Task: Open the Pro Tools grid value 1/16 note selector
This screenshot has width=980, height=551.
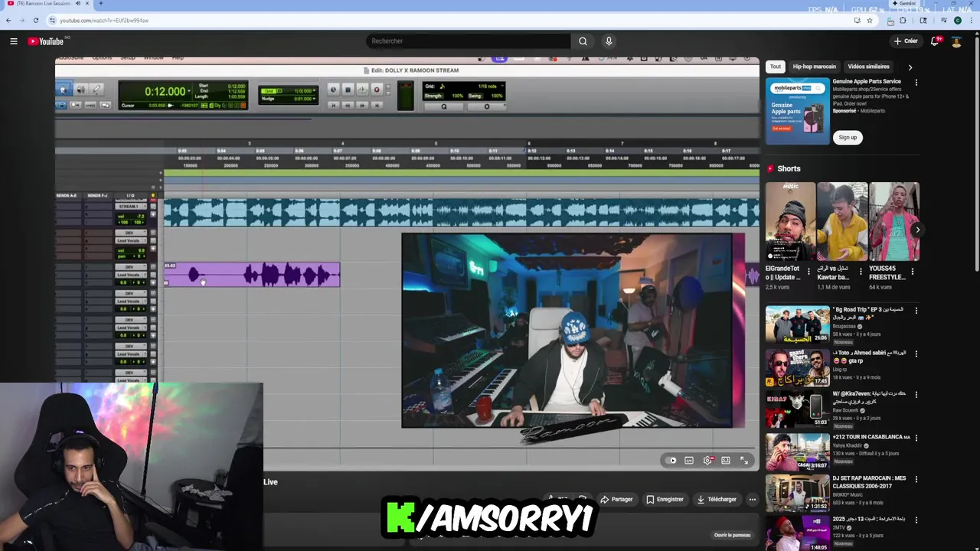Action: point(491,86)
